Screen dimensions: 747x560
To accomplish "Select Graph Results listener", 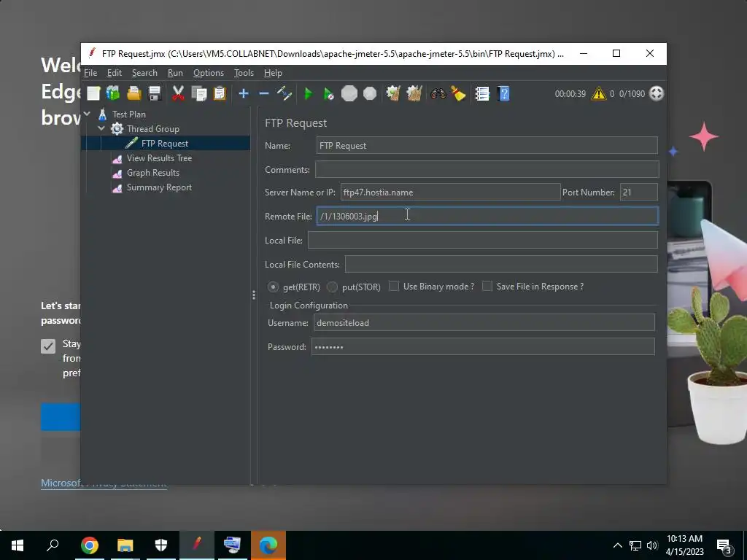I will coord(153,173).
